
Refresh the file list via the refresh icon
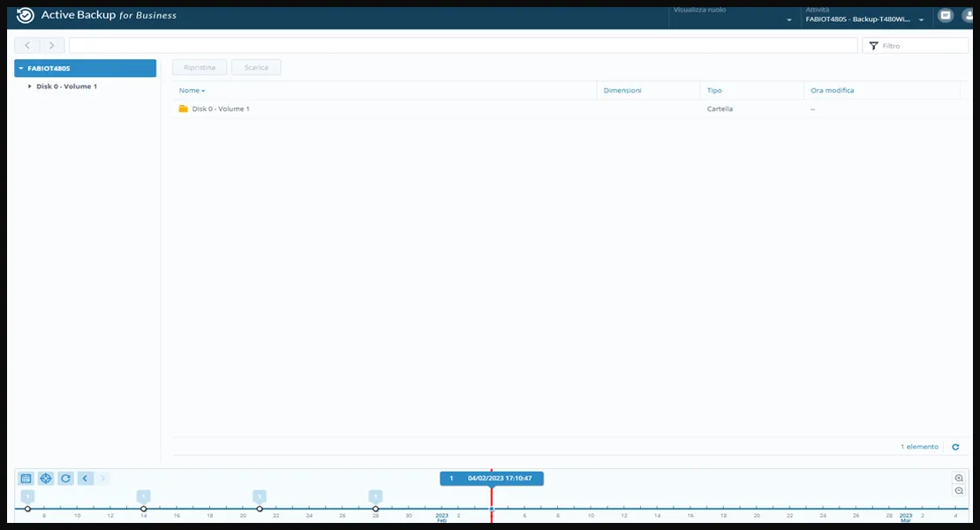954,446
